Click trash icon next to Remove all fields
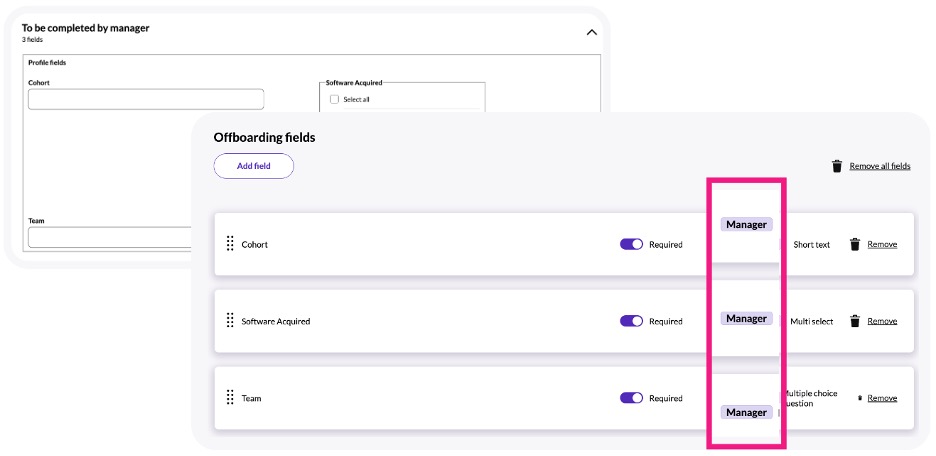This screenshot has height=456, width=936. point(837,166)
